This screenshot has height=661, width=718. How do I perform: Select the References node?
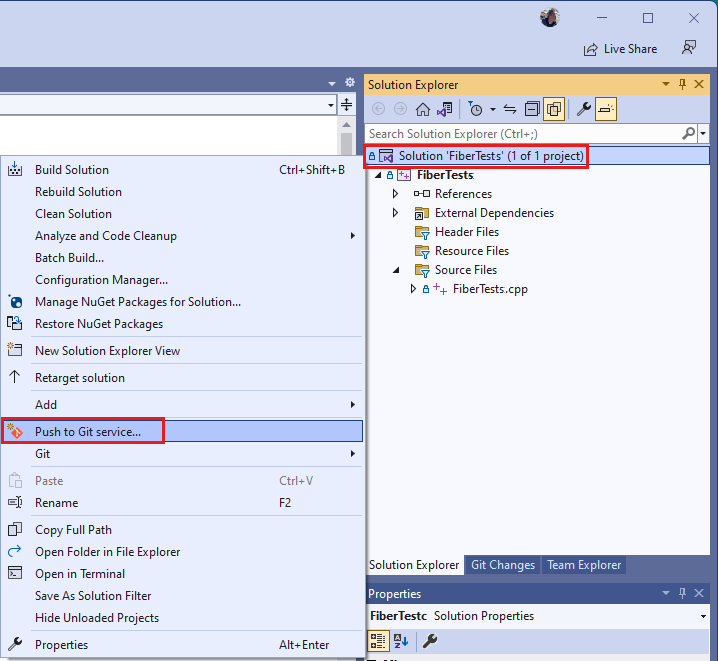click(463, 194)
